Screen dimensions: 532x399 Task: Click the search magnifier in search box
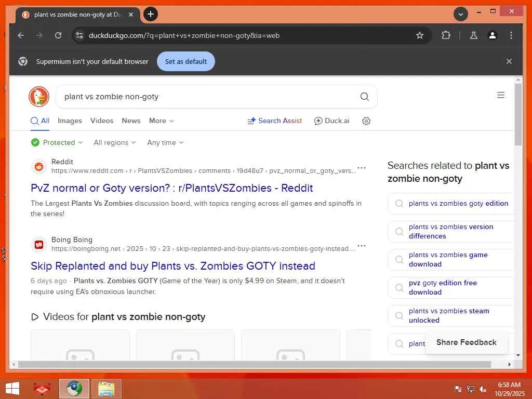(x=364, y=97)
